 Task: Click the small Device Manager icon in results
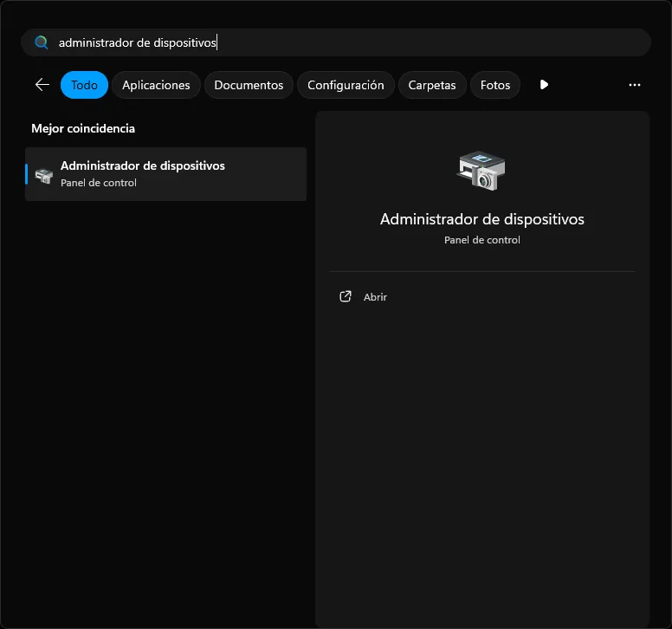[x=43, y=175]
